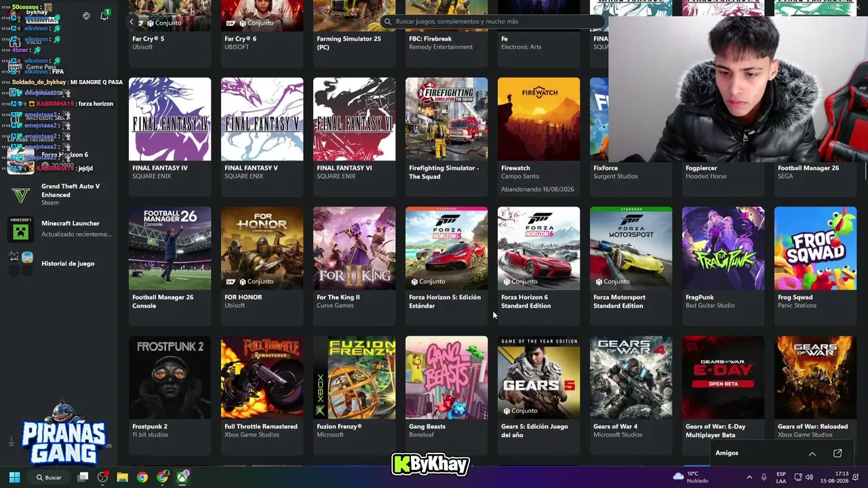This screenshot has height=488, width=868.
Task: Click the microphone tray icon
Action: tap(764, 477)
